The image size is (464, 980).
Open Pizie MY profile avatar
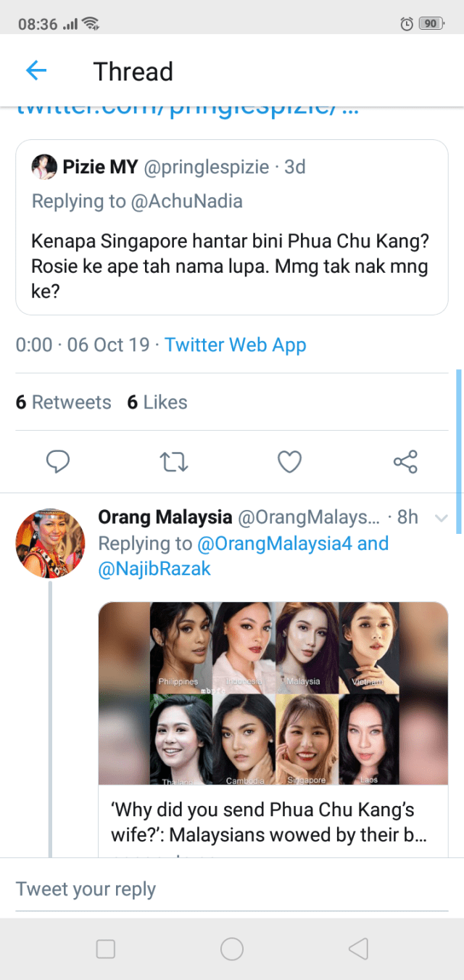click(x=44, y=167)
